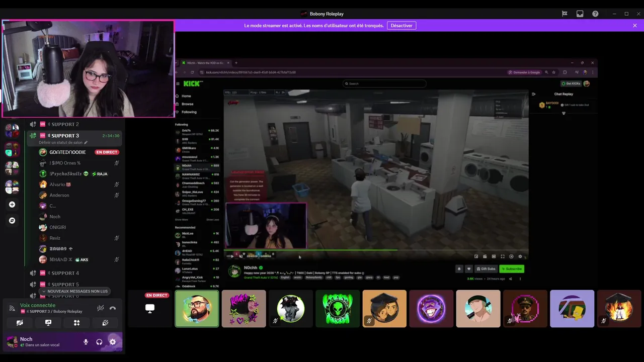Toggle fullscreen on the Kick video
The image size is (644, 362).
point(503,256)
